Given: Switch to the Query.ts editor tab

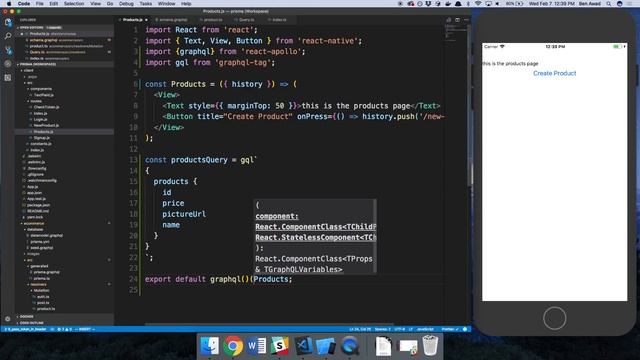Looking at the screenshot, I should 247,20.
